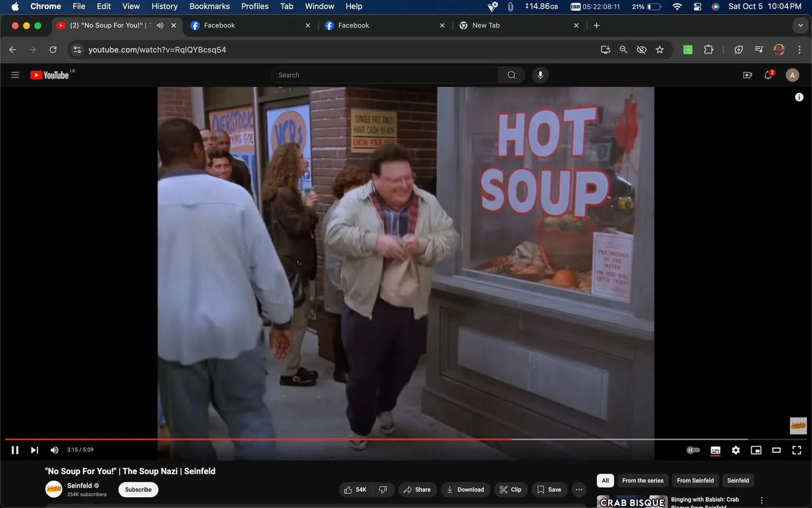812x508 pixels.
Task: Open the YouTube guide hamburger menu
Action: [15, 75]
